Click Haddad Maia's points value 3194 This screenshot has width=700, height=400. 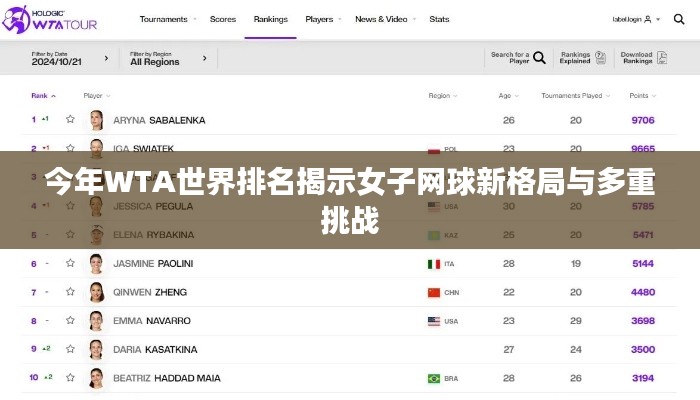(643, 378)
